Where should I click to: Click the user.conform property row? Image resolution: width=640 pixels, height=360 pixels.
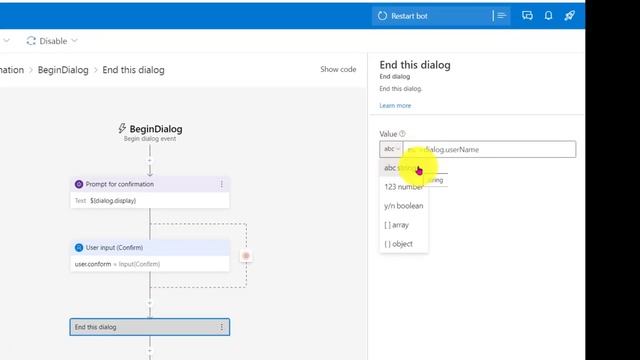coord(150,264)
